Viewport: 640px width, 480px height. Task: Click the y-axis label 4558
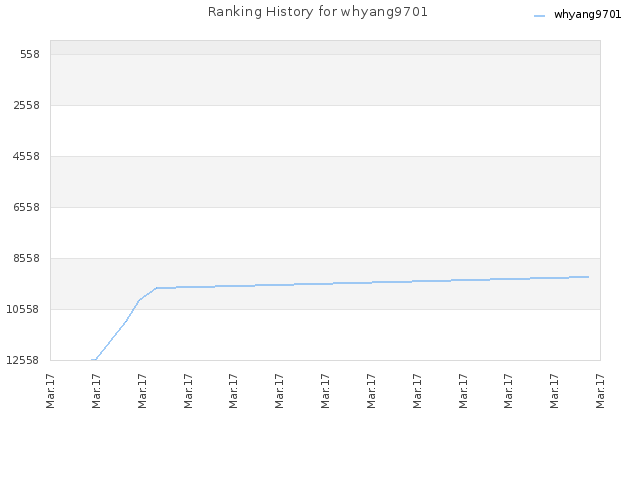pos(27,156)
